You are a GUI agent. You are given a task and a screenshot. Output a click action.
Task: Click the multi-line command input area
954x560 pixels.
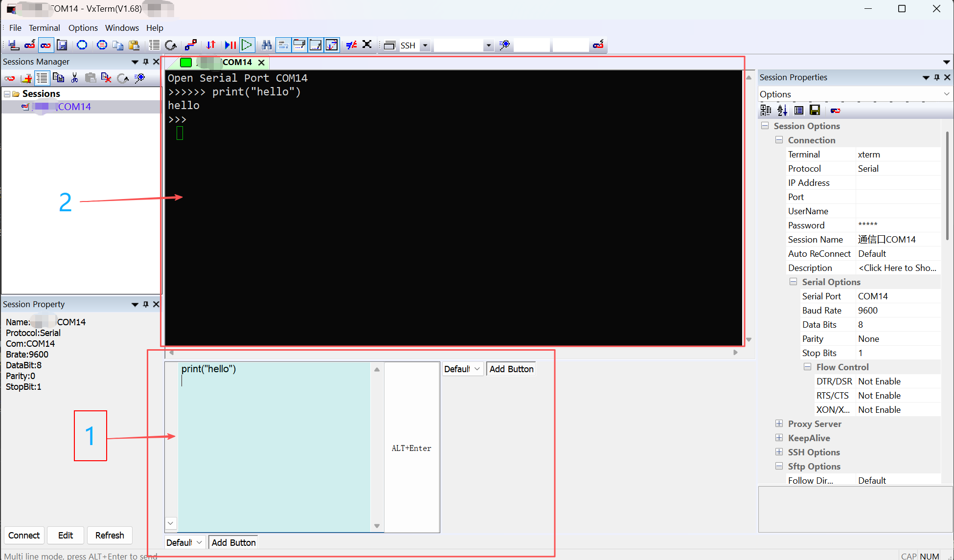274,445
